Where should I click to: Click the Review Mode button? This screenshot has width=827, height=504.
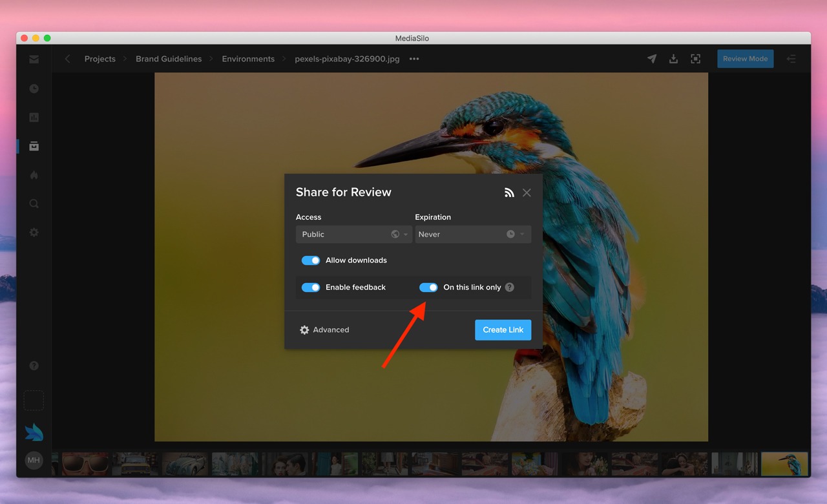745,59
